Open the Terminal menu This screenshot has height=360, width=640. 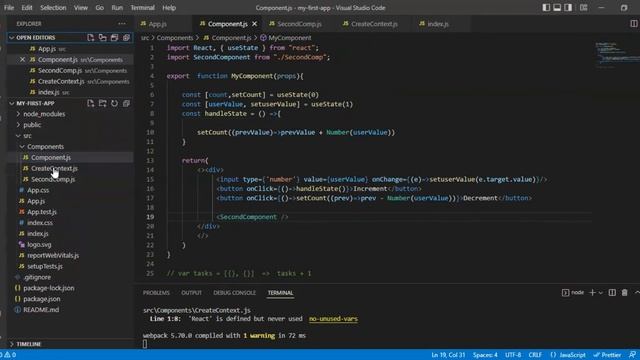coord(142,8)
